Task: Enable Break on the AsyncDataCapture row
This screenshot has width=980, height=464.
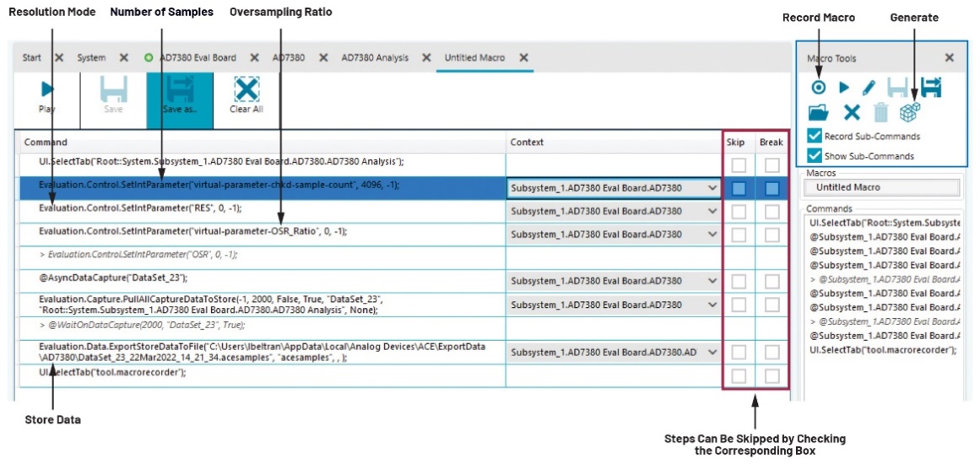Action: [x=772, y=281]
